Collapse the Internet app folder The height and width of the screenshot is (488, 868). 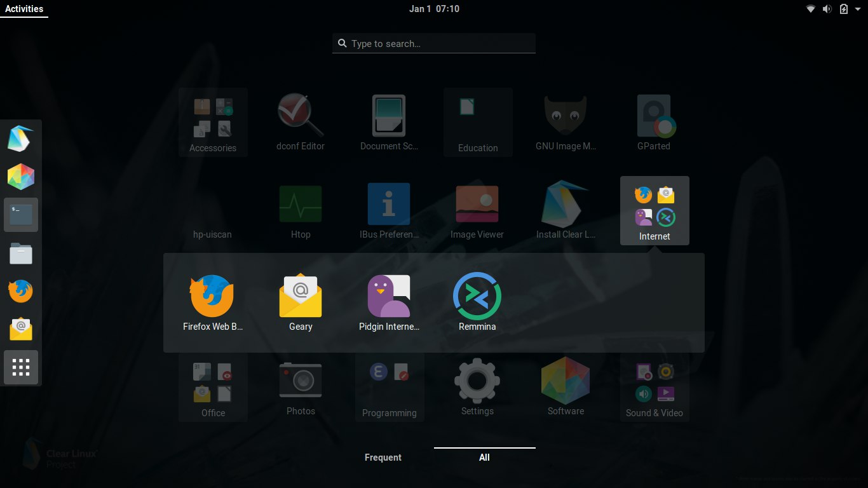(x=654, y=210)
